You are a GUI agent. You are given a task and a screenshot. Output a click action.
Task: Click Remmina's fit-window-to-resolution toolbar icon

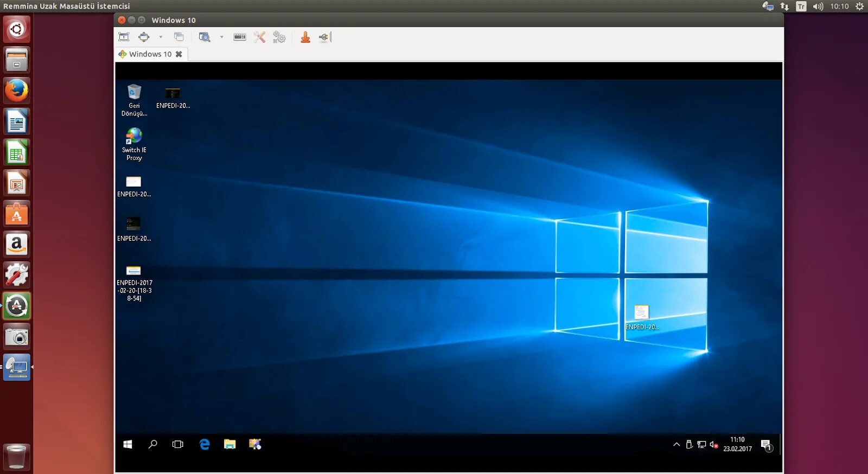[124, 37]
